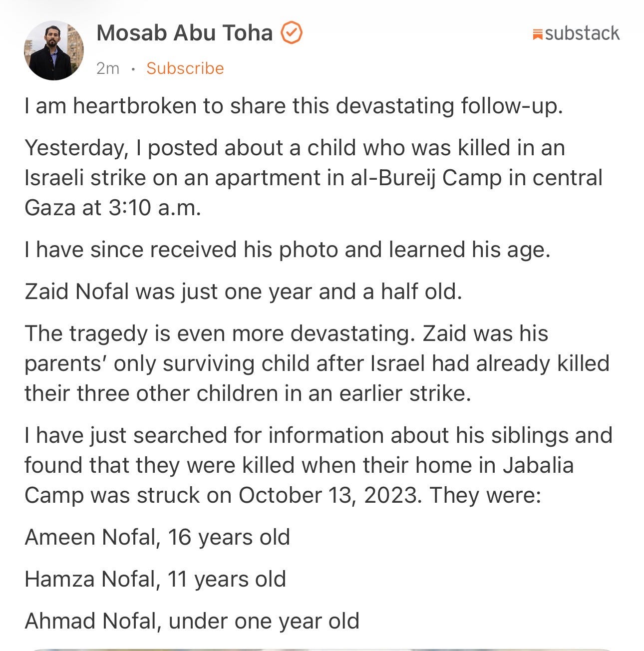This screenshot has width=644, height=651.
Task: Click the orange Substack bookmark logo icon
Action: click(x=537, y=34)
